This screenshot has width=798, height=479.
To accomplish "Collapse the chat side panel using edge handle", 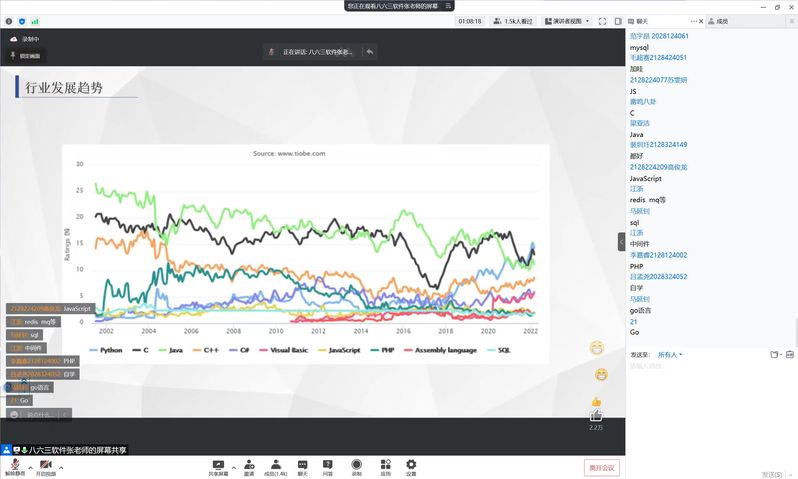I will pos(621,240).
